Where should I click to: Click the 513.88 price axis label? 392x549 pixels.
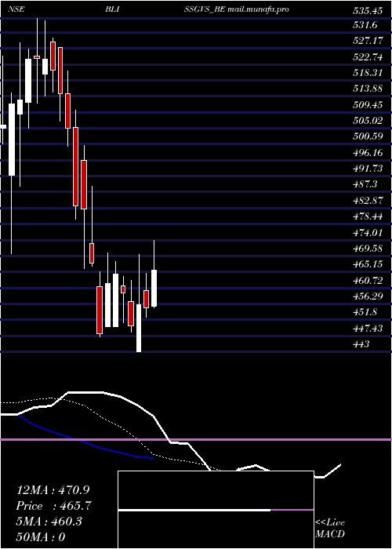pos(368,88)
